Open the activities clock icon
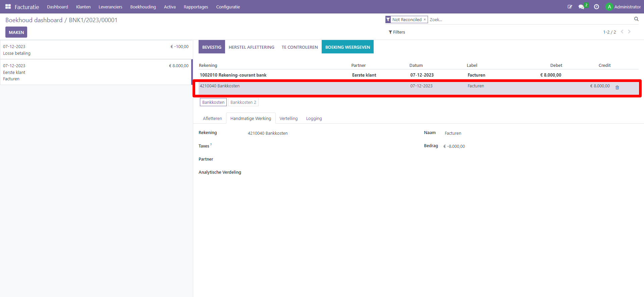Image resolution: width=644 pixels, height=297 pixels. (596, 7)
